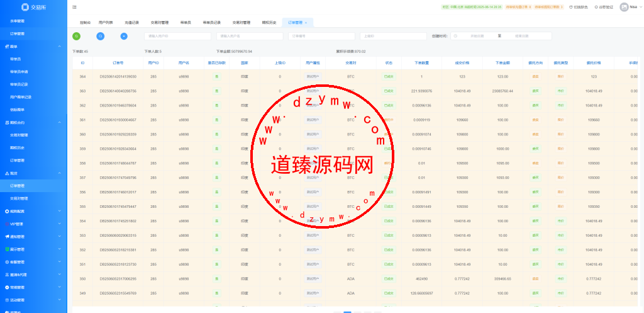Click order number DB2506142014139030

(x=118, y=77)
